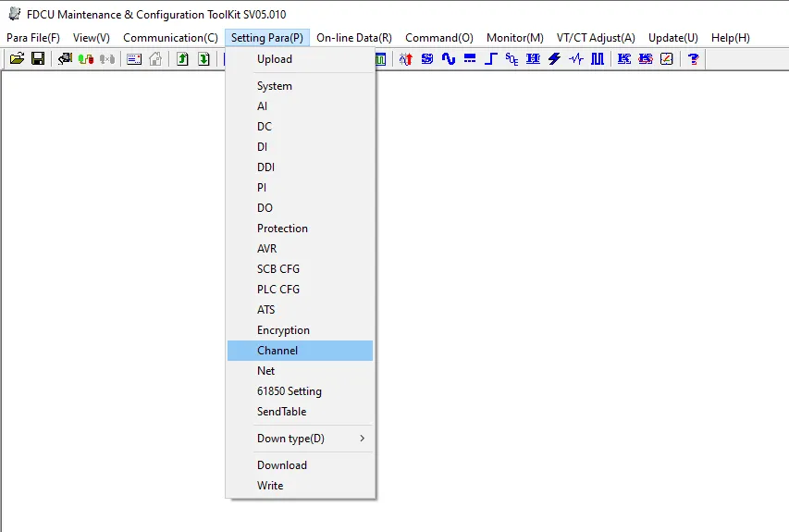Image resolution: width=789 pixels, height=532 pixels.
Task: Click the green square-wave window icon
Action: (x=381, y=59)
